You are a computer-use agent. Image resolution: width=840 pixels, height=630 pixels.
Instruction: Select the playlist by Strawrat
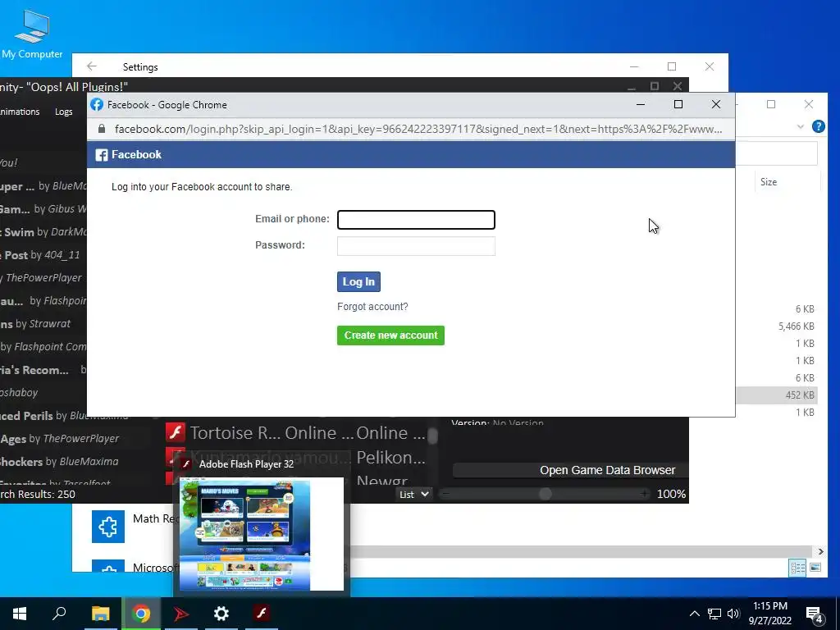click(x=36, y=323)
